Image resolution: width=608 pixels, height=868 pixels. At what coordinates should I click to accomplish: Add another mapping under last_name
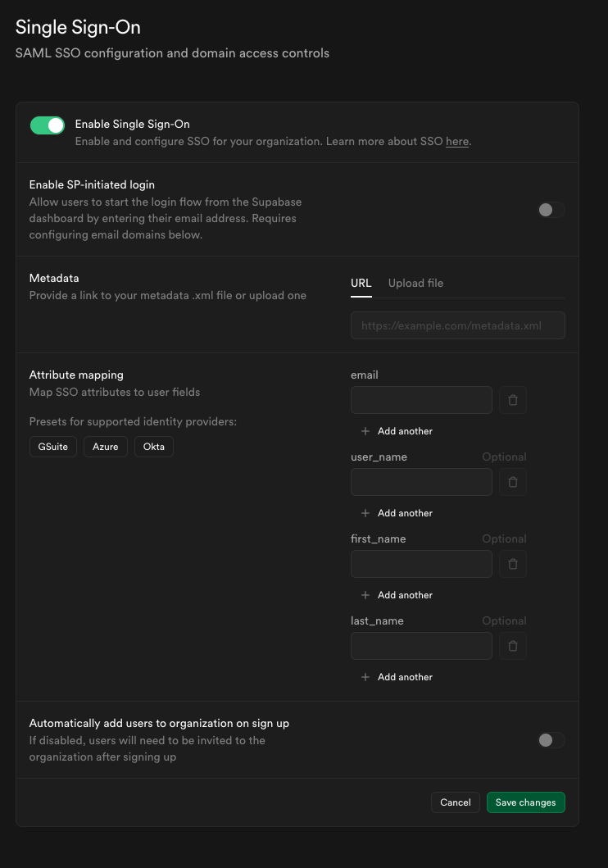click(397, 677)
